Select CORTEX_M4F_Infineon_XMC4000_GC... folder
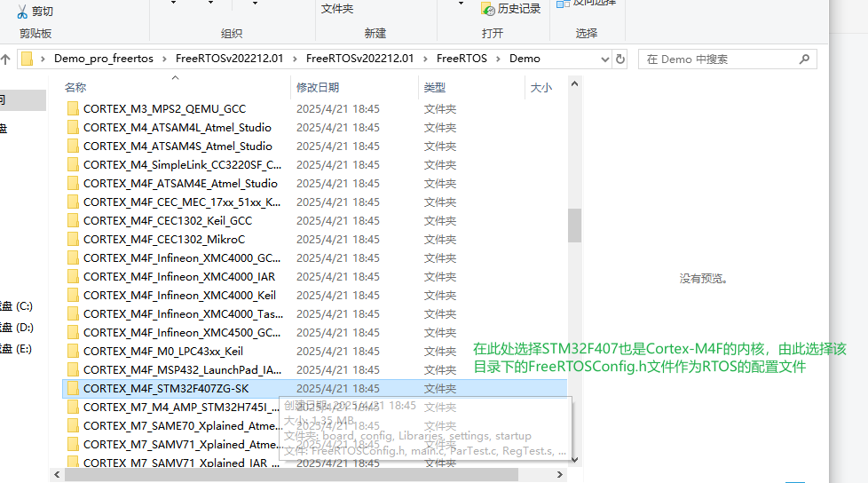This screenshot has width=868, height=483. 314,258
